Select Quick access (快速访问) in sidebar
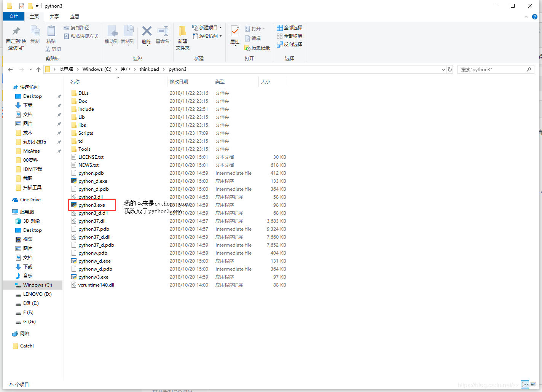Viewport: 542px width, 392px height. pyautogui.click(x=29, y=87)
